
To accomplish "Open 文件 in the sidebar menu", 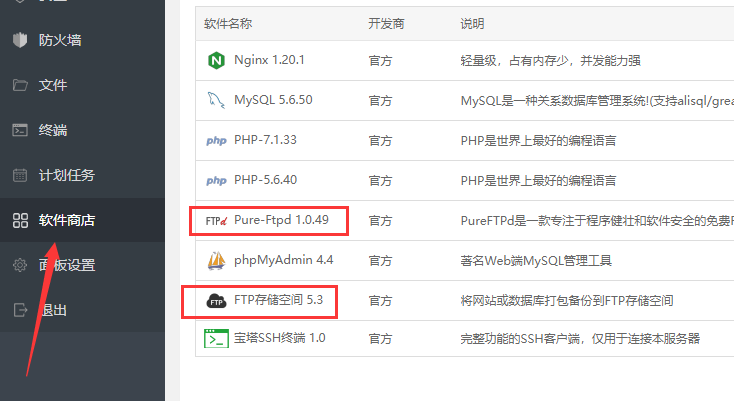I will [53, 85].
